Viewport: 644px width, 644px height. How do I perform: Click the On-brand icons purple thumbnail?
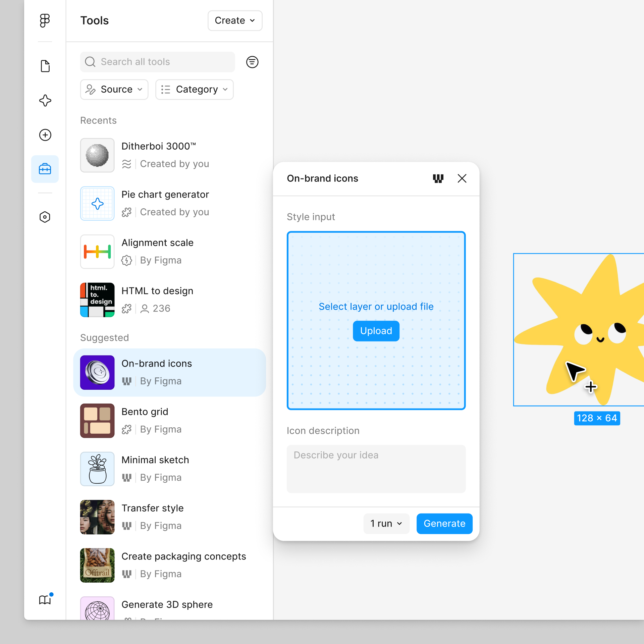(97, 372)
